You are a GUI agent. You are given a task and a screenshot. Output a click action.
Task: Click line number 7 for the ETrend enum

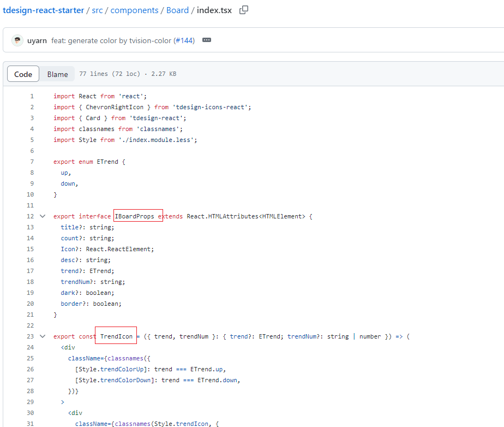pyautogui.click(x=32, y=162)
